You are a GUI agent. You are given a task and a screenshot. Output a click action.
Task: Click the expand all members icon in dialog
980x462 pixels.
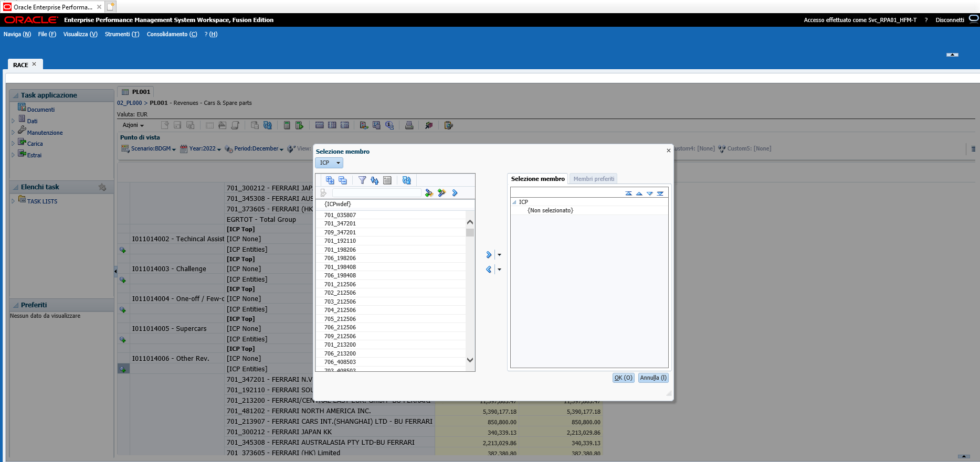pyautogui.click(x=330, y=180)
